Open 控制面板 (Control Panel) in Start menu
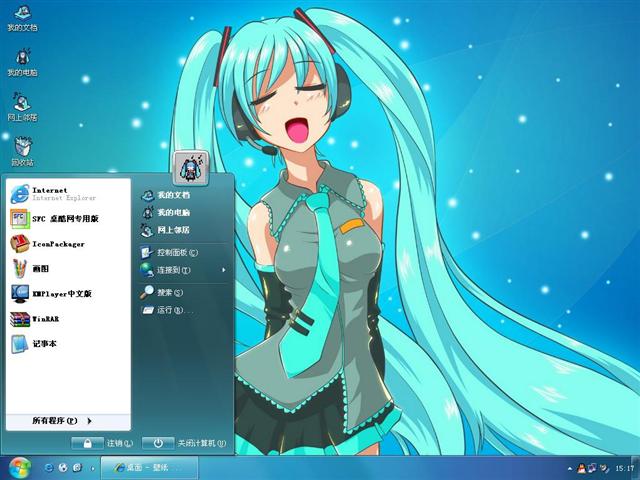This screenshot has height=480, width=640. tap(176, 252)
